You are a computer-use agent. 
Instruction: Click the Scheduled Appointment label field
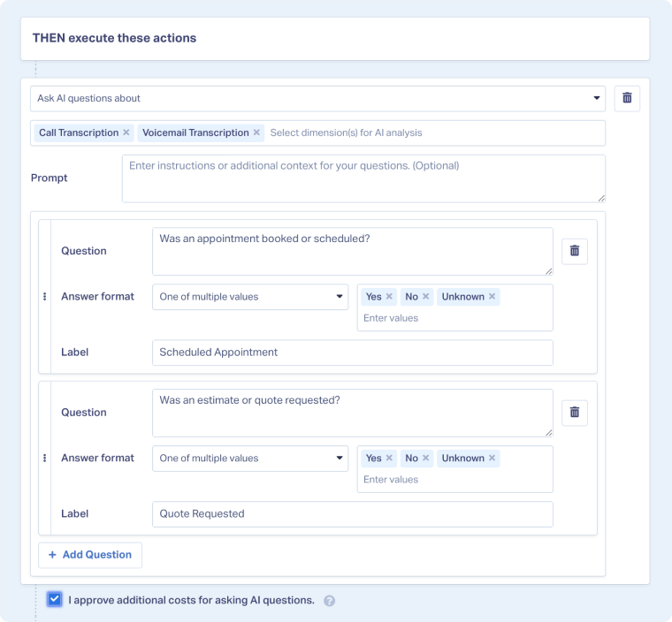pos(352,353)
